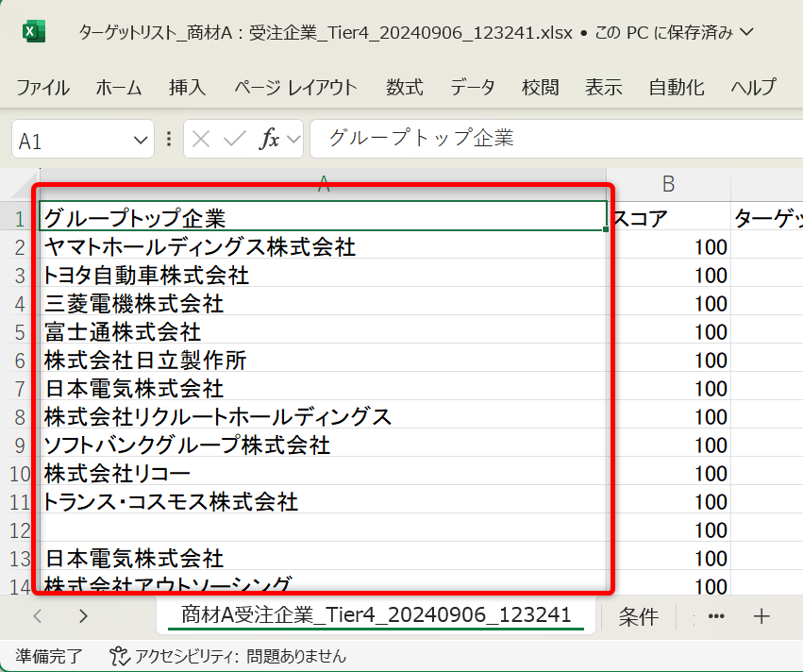Click the Name Box showing A1
Image resolution: width=803 pixels, height=672 pixels.
click(x=71, y=141)
